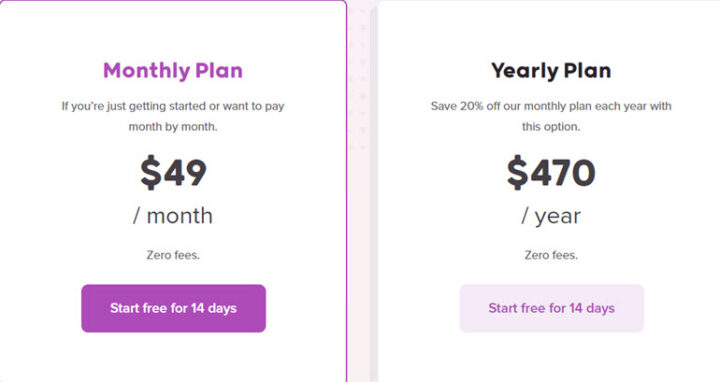Click the black Yearly Plan heading
The image size is (720, 382).
click(551, 70)
